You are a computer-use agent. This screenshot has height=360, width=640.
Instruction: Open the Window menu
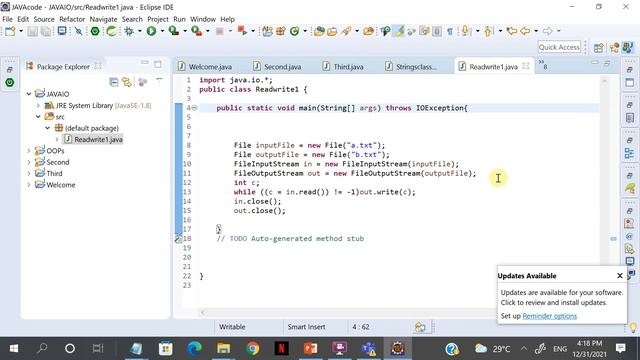pyautogui.click(x=202, y=19)
